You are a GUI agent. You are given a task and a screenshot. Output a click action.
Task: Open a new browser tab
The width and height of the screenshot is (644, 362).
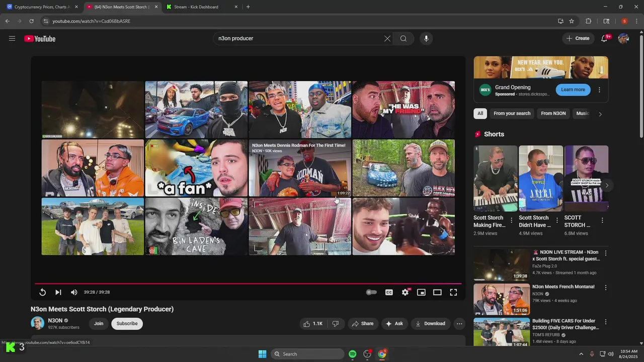point(248,7)
